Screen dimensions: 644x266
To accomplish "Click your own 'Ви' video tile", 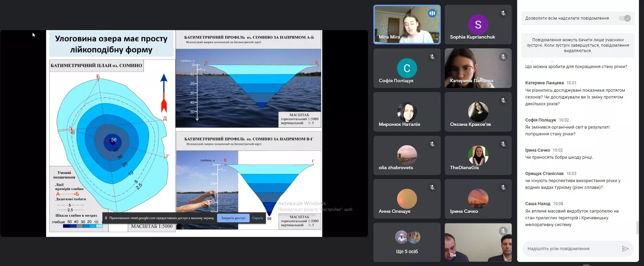I will [x=478, y=242].
